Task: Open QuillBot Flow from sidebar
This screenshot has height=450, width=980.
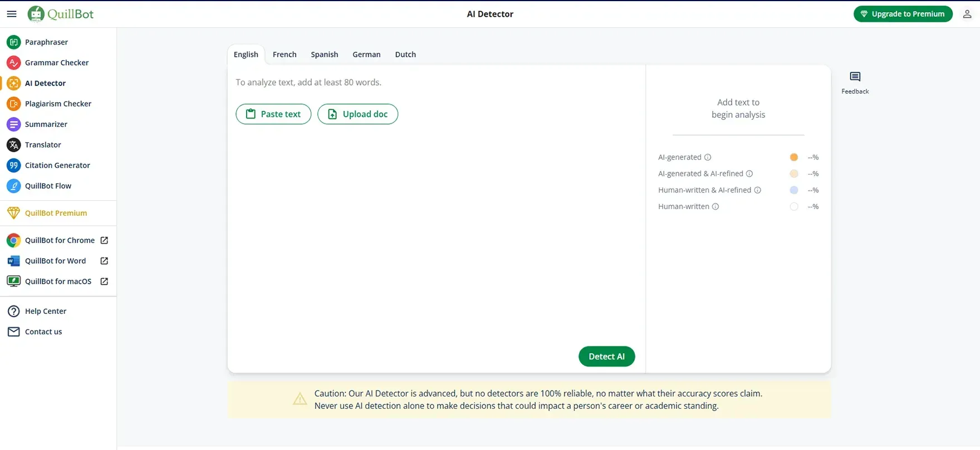Action: tap(48, 186)
